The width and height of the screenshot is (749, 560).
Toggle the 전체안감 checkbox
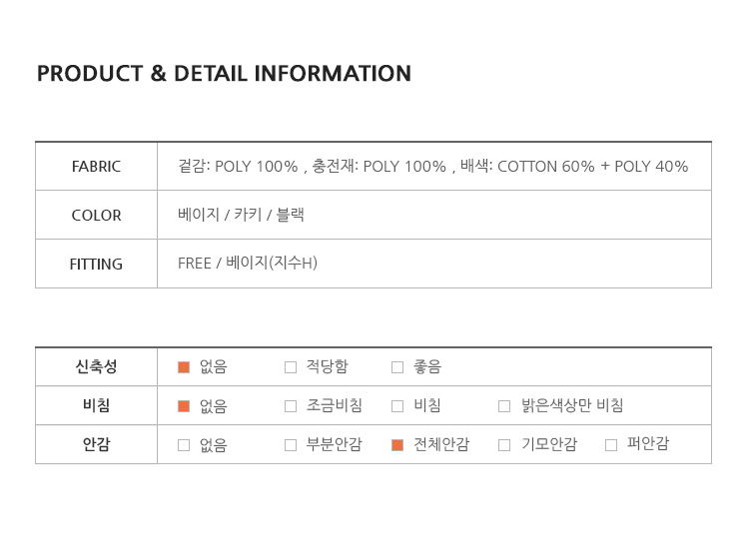pos(397,444)
